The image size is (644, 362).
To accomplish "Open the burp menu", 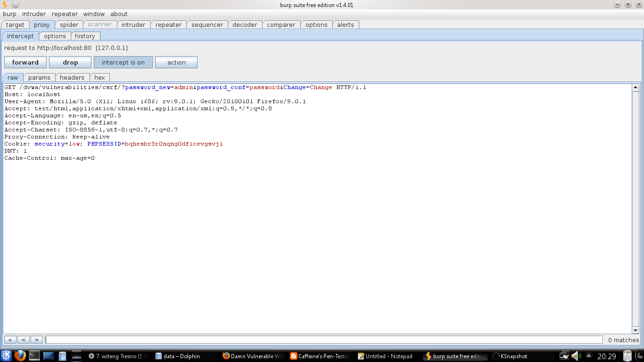I will click(9, 14).
